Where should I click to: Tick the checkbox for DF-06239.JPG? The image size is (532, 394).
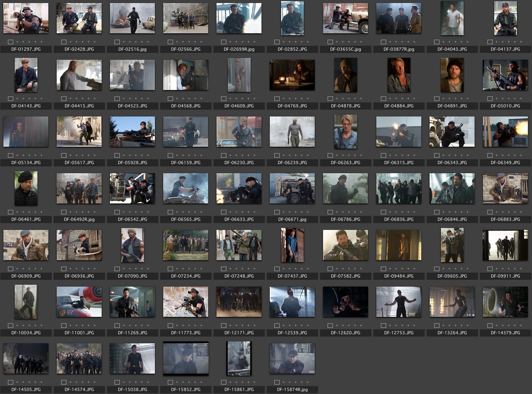277,155
